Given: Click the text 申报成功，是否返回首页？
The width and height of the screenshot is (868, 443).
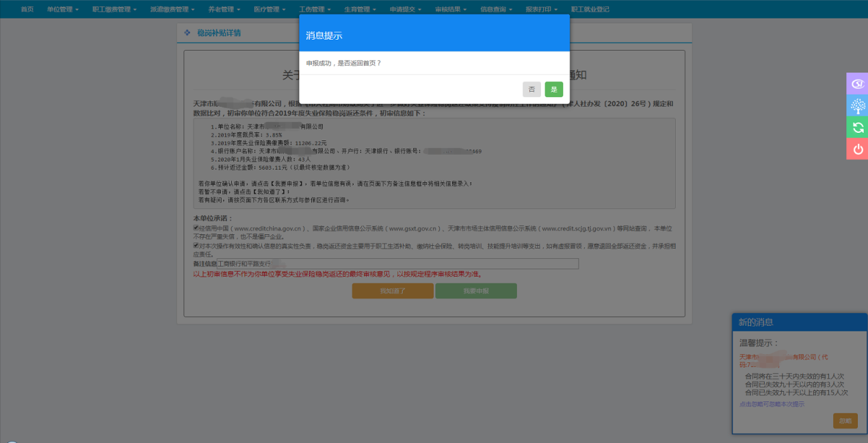Looking at the screenshot, I should coord(343,63).
